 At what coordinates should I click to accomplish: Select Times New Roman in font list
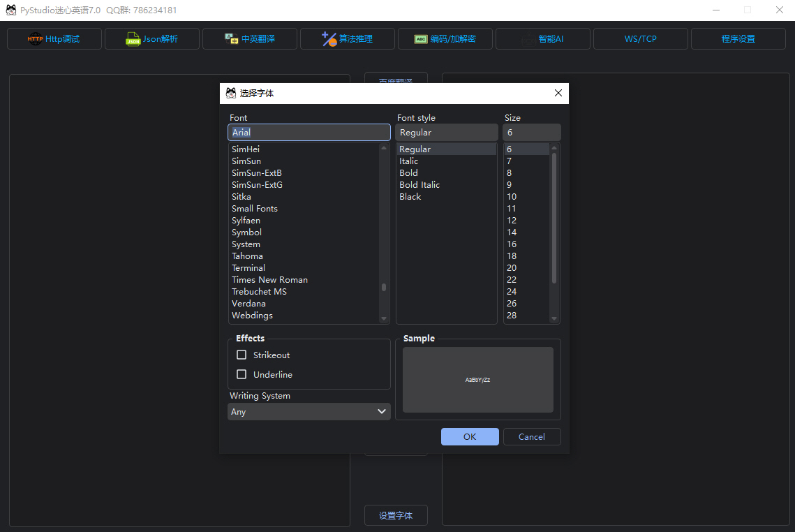pyautogui.click(x=269, y=280)
